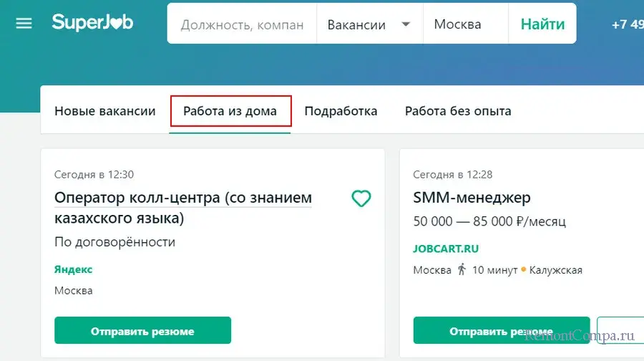Screen dimensions: 644x361
Task: Click the Яндекс company link
Action: 74,269
